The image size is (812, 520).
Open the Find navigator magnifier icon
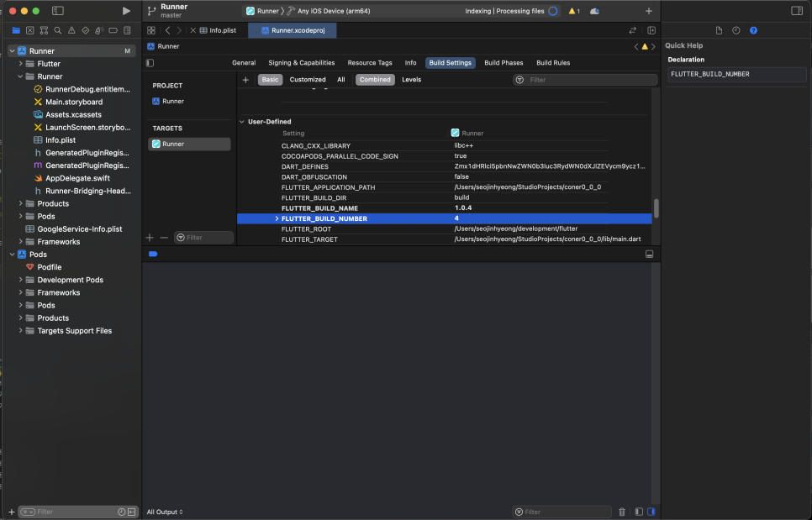(58, 30)
